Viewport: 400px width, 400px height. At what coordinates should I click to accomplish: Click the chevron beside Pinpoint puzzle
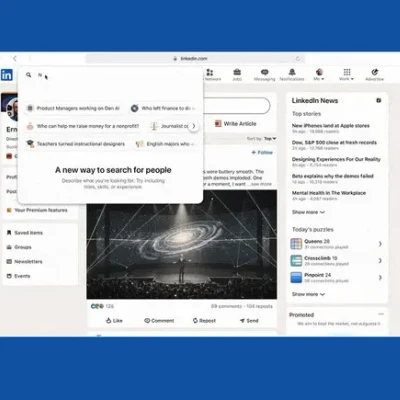point(380,277)
